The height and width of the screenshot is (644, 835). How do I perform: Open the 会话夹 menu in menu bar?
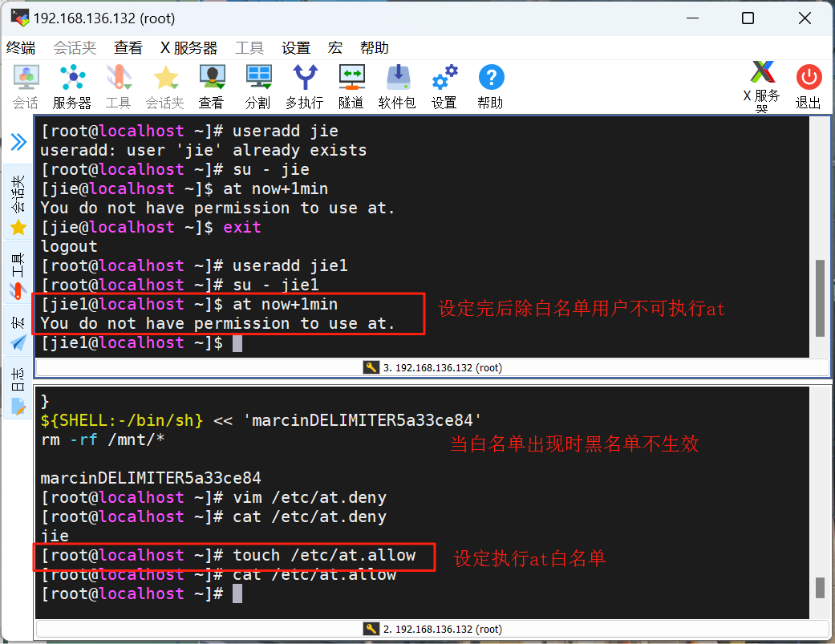[75, 48]
